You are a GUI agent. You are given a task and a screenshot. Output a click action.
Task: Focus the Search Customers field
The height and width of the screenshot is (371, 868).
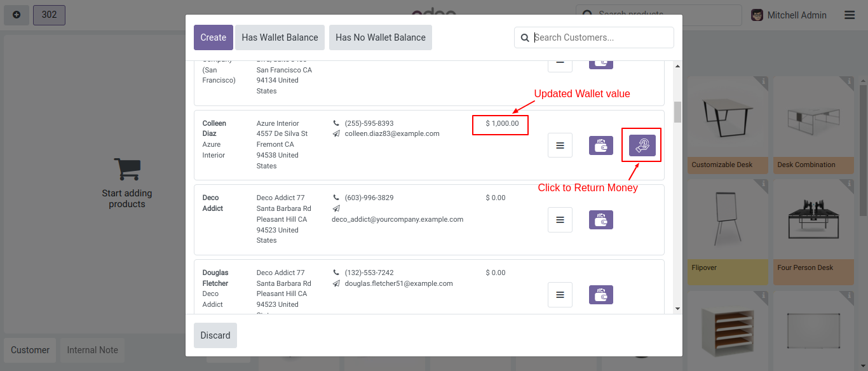(600, 37)
